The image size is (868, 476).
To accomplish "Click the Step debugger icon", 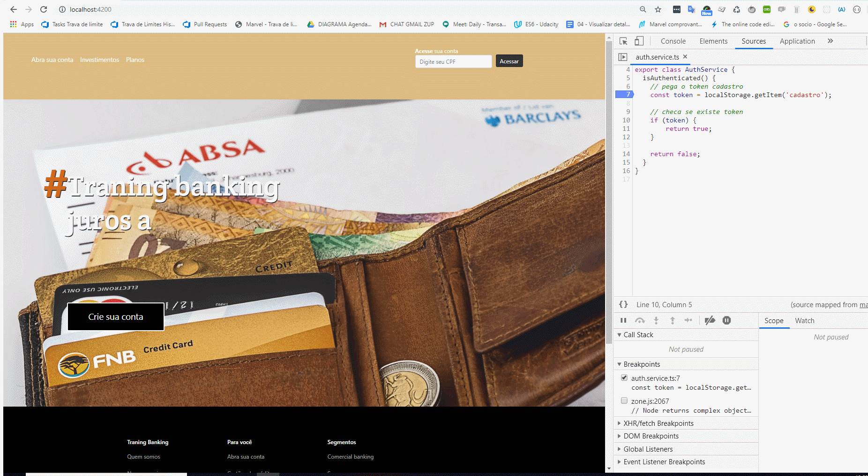I will (x=688, y=320).
